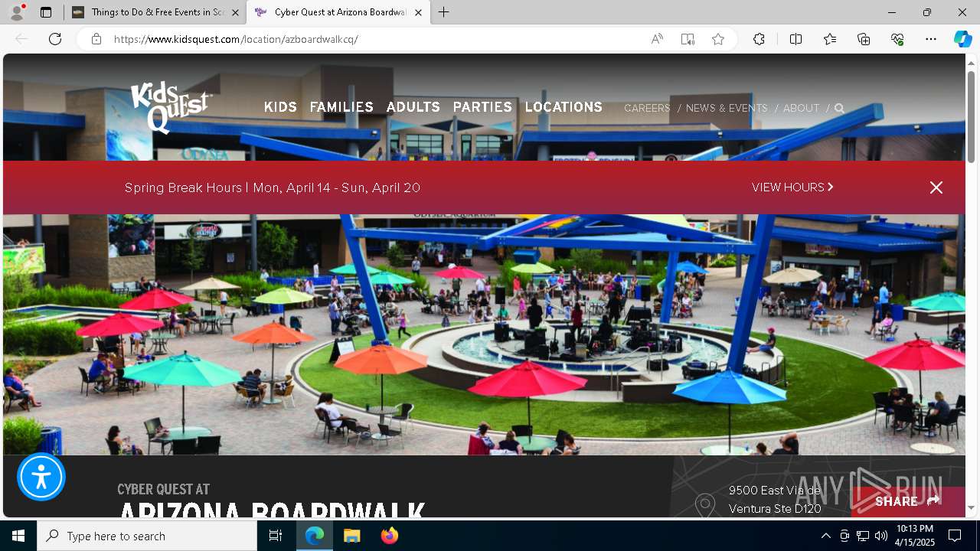Screen dimensions: 980x551
Task: Close the Cyber Quest tab
Action: (x=418, y=12)
